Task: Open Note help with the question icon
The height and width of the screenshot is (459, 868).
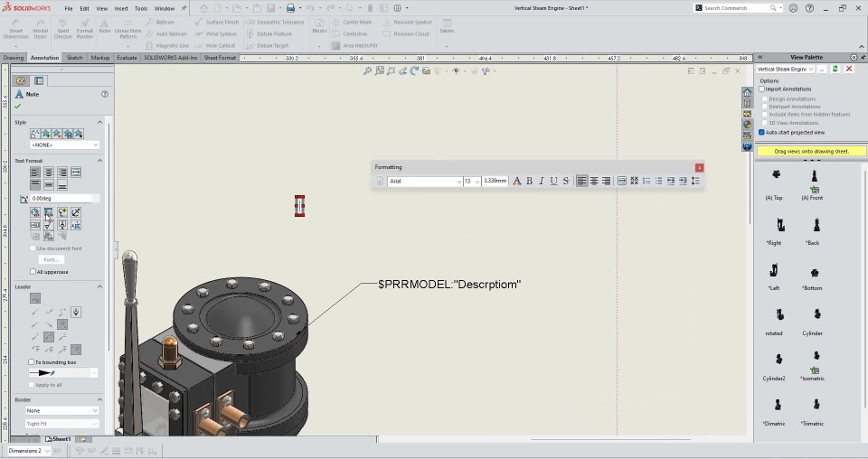Action: coord(105,94)
